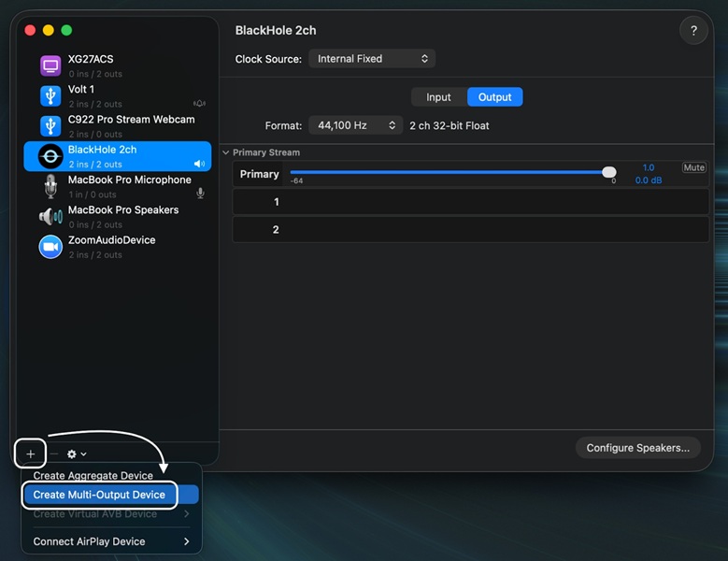
Task: Click the 1.0 volume value field
Action: coord(649,167)
